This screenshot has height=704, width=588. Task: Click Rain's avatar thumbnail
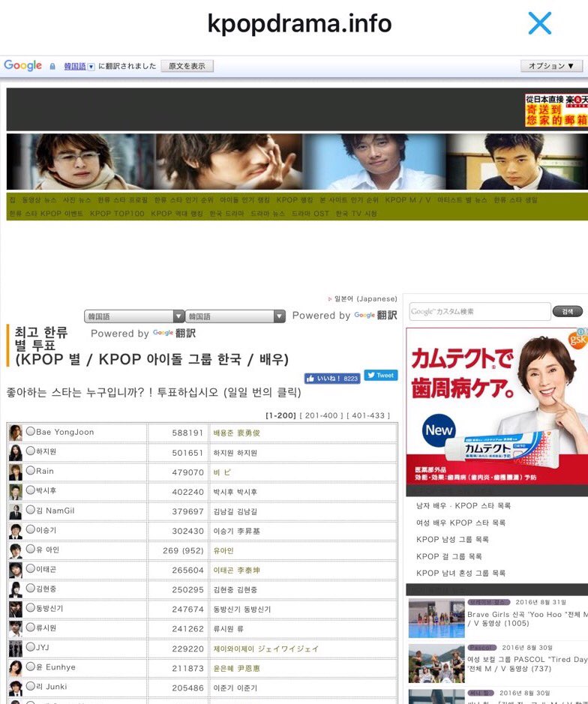[16, 472]
